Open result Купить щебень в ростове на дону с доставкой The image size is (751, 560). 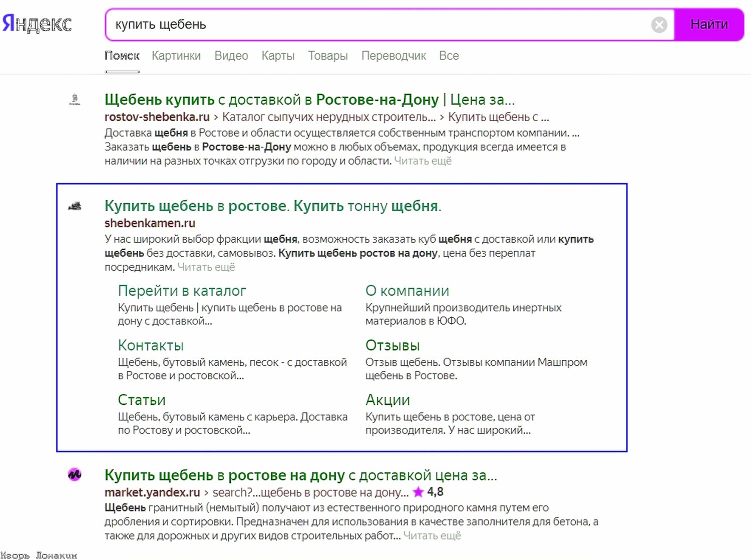pos(300,475)
